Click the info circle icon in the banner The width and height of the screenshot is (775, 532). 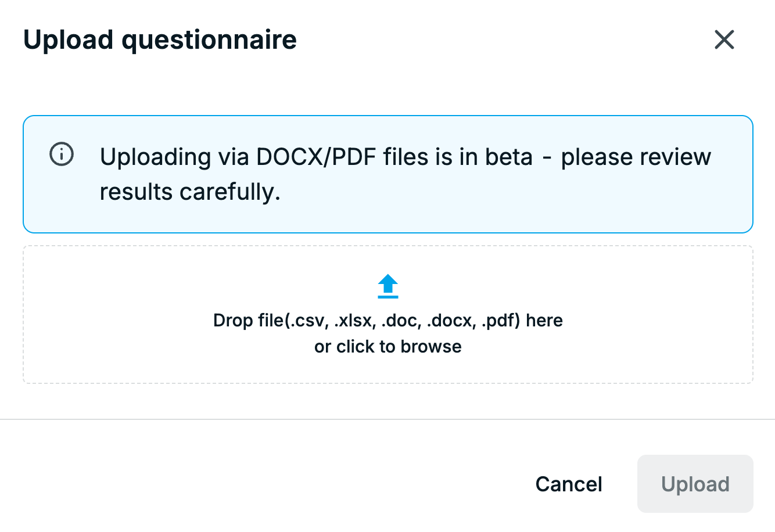[x=62, y=154]
